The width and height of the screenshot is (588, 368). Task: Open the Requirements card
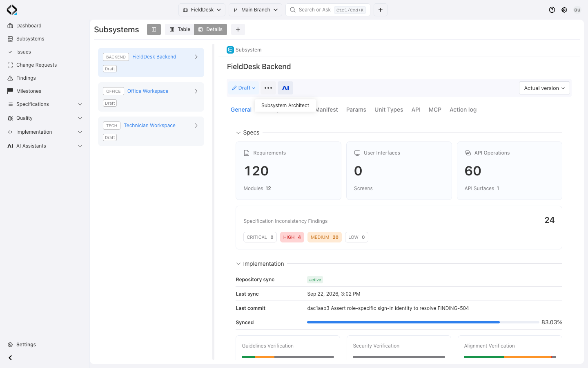tap(288, 171)
